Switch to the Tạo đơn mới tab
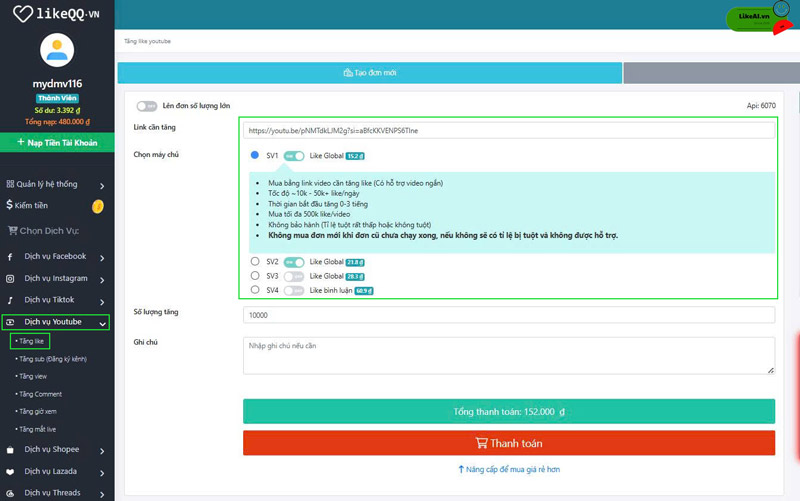Image resolution: width=800 pixels, height=501 pixels. point(370,73)
